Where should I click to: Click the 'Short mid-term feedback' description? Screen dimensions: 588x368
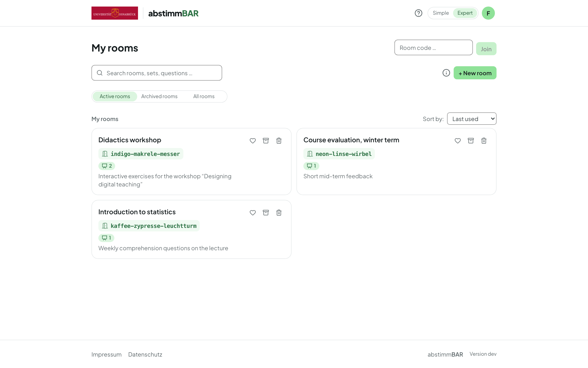pos(338,176)
